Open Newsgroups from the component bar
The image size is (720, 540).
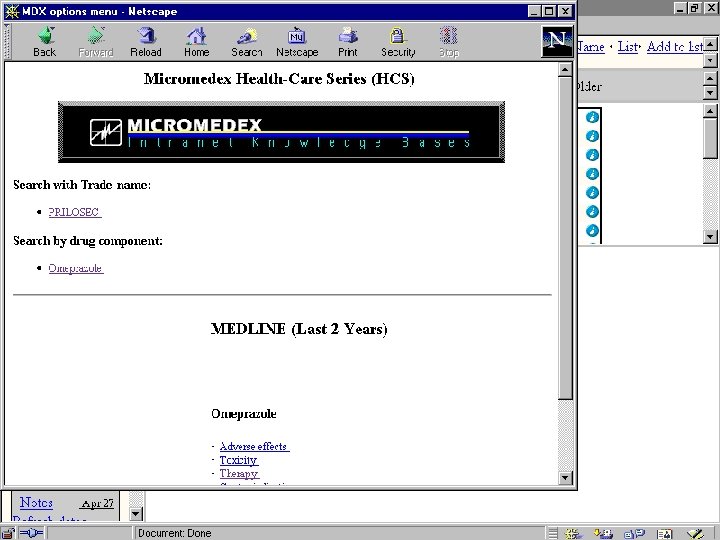[x=634, y=534]
